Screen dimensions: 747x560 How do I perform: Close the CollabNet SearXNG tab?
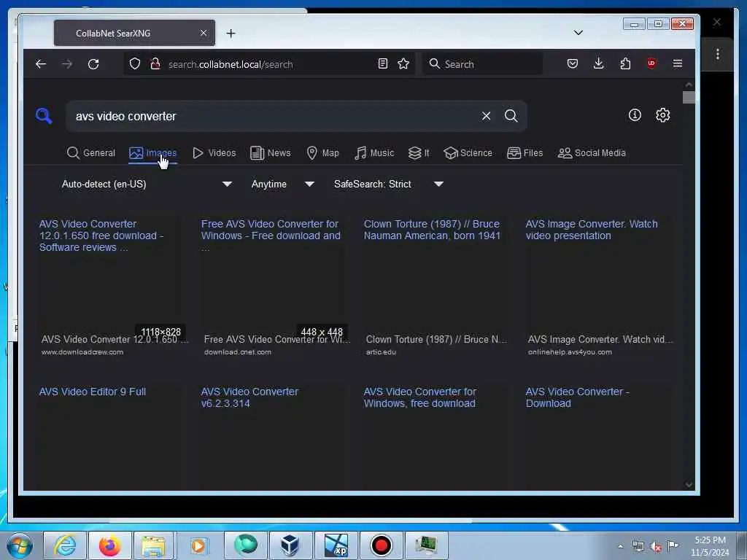pyautogui.click(x=204, y=33)
